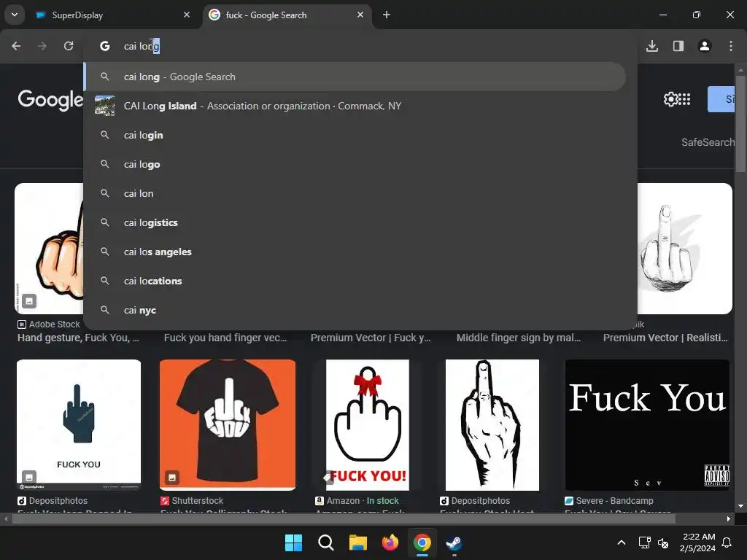Select the cai lon suggestion
Viewport: 747px width, 560px height.
(355, 193)
